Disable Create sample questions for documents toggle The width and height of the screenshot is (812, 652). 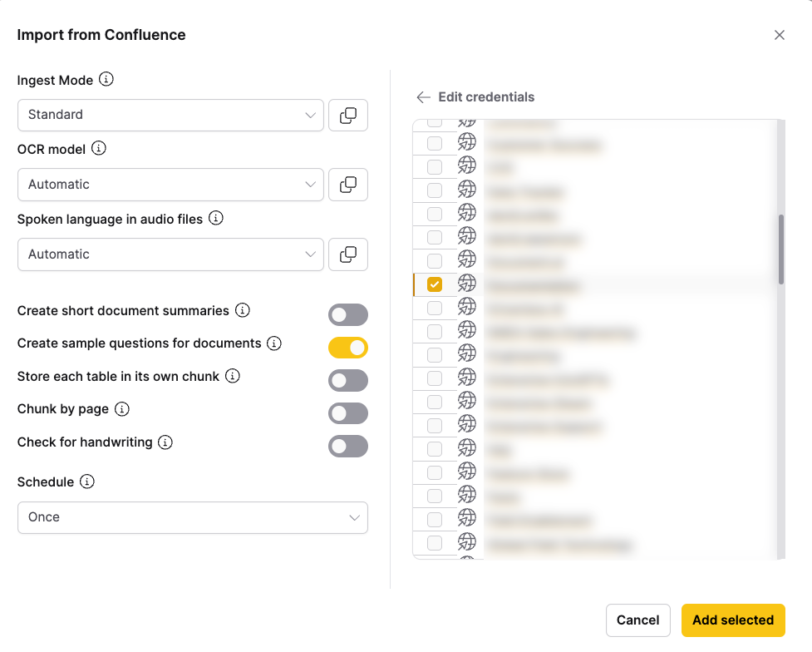pos(347,348)
